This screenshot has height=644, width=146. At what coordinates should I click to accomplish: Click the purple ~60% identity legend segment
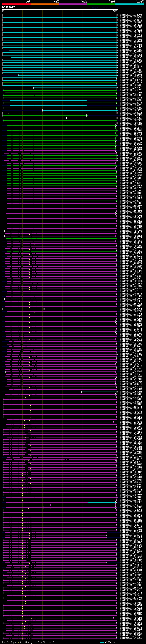click(73, 4)
